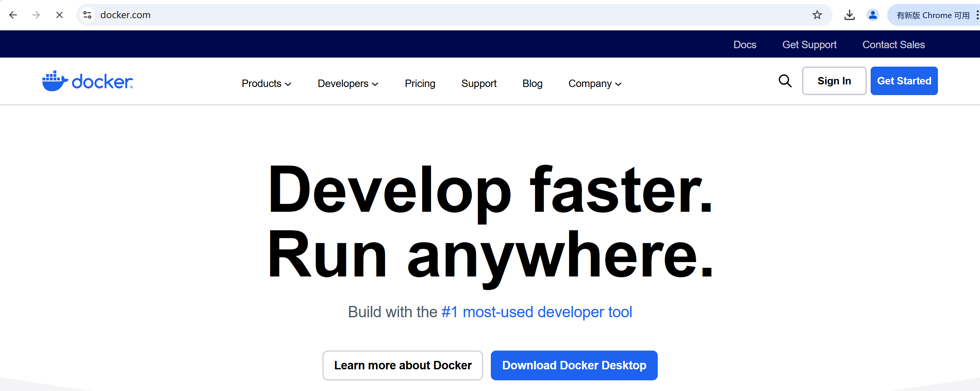
Task: Expand the Products dropdown menu
Action: 266,83
